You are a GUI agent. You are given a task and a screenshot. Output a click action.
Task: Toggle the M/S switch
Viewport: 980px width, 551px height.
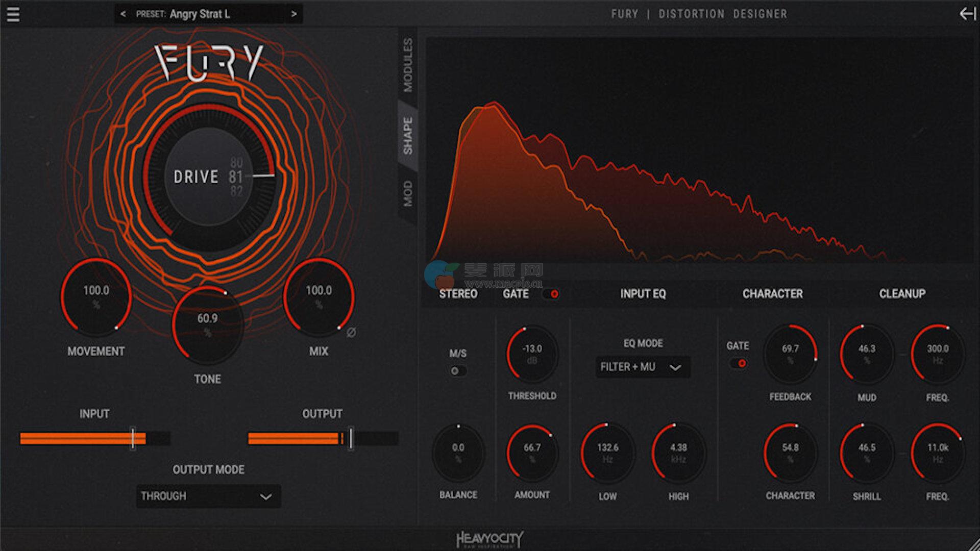pos(458,371)
